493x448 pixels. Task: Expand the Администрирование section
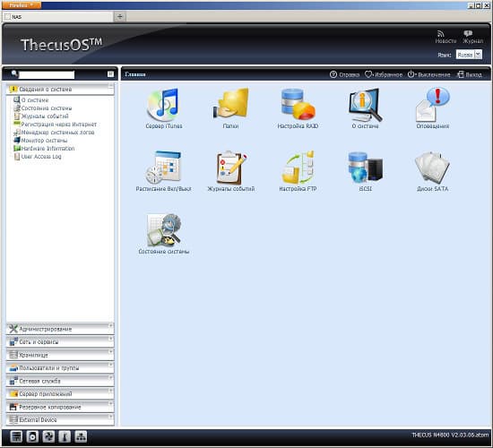tap(60, 329)
